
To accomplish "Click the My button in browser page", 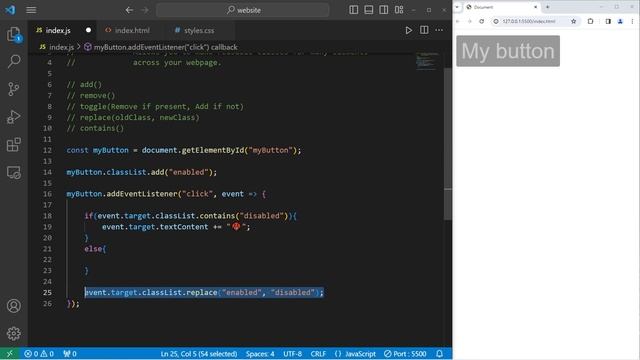I will click(508, 51).
